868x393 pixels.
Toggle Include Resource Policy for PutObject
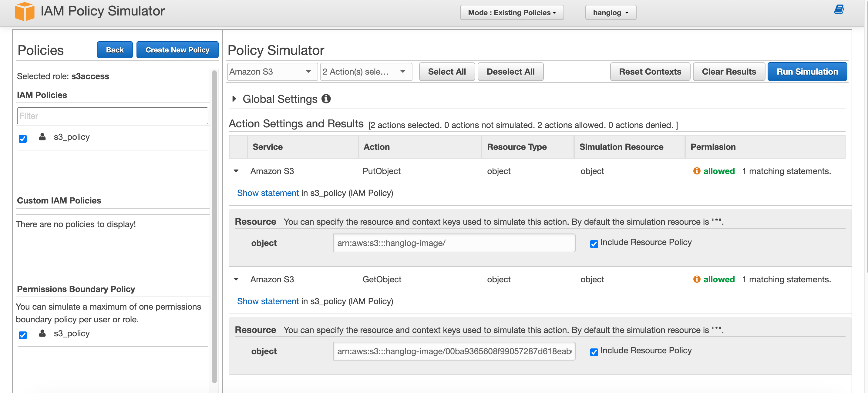pos(594,244)
